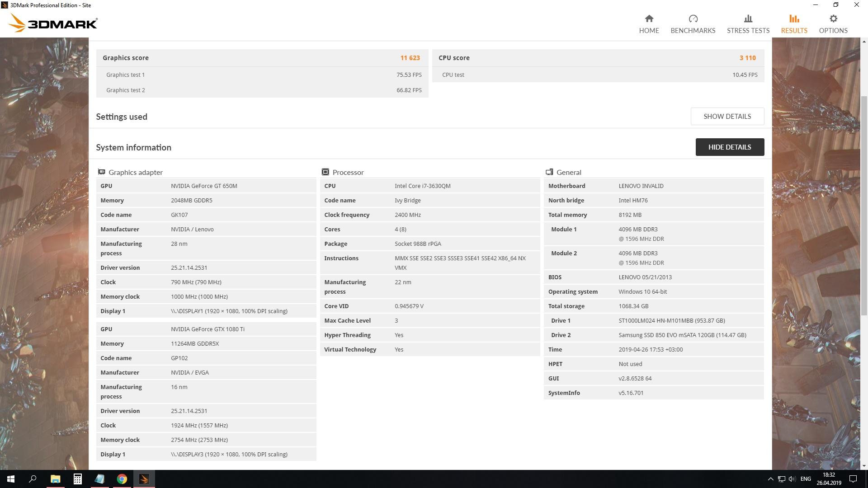
Task: Show details for Settings used
Action: tap(727, 116)
